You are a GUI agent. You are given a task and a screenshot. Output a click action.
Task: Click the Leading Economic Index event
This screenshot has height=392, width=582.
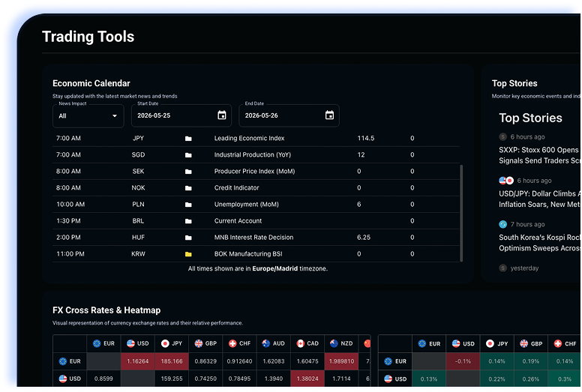coord(250,139)
